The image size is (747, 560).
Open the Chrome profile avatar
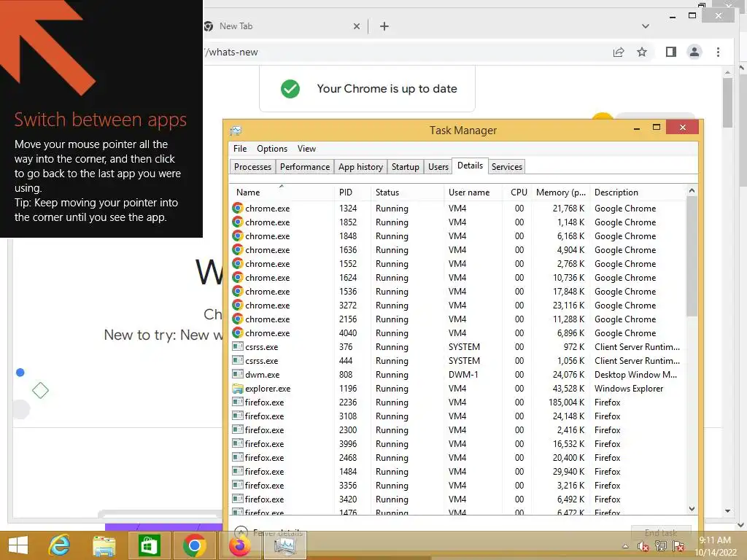694,52
